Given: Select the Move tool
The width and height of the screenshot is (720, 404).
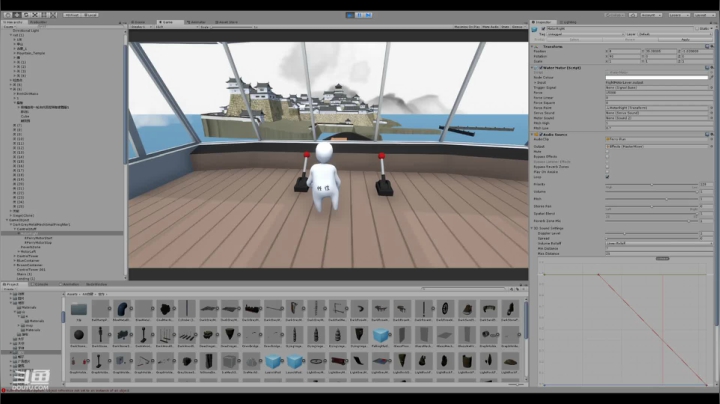Looking at the screenshot, I should point(17,15).
